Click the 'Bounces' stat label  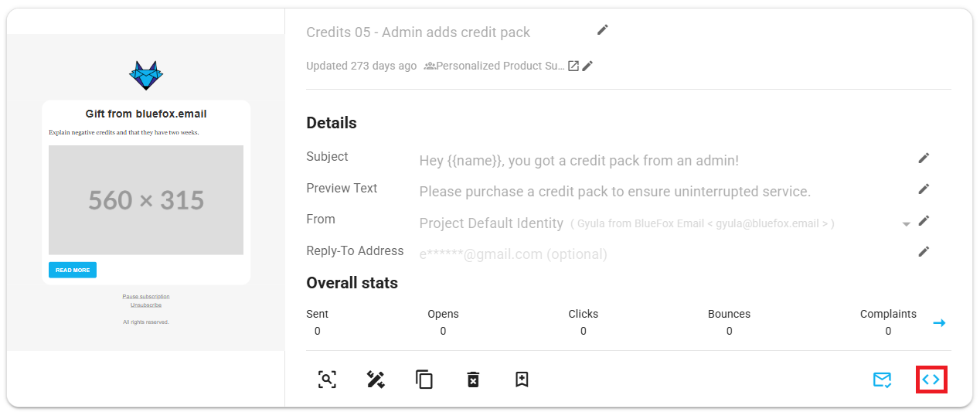point(729,314)
